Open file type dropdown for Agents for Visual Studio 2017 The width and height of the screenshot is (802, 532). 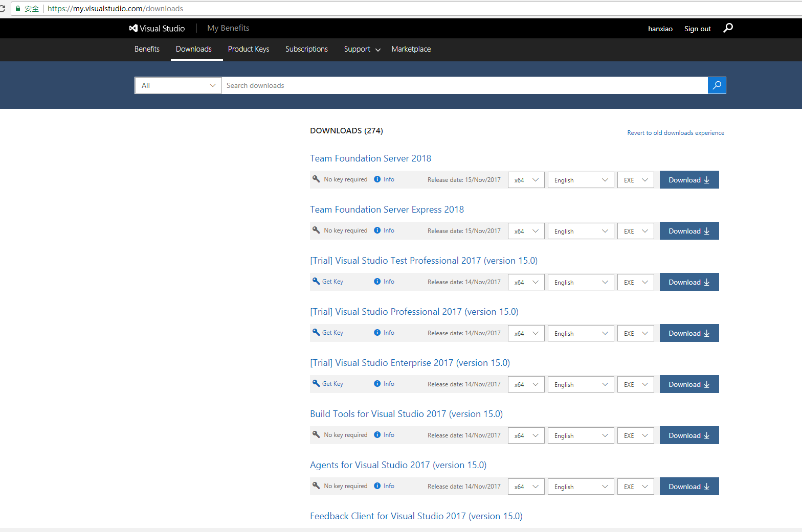tap(636, 487)
